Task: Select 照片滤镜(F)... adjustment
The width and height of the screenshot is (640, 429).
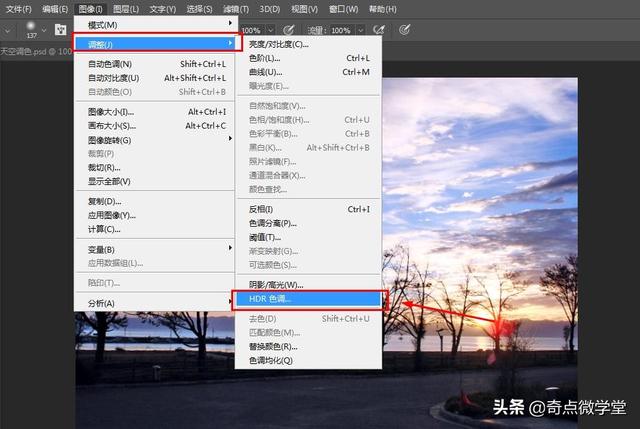Action: (x=309, y=161)
